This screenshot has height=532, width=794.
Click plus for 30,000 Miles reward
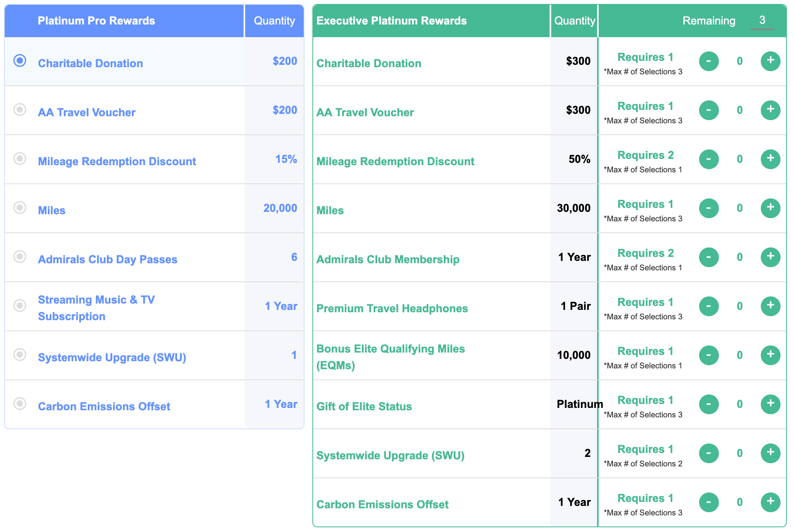click(x=770, y=208)
